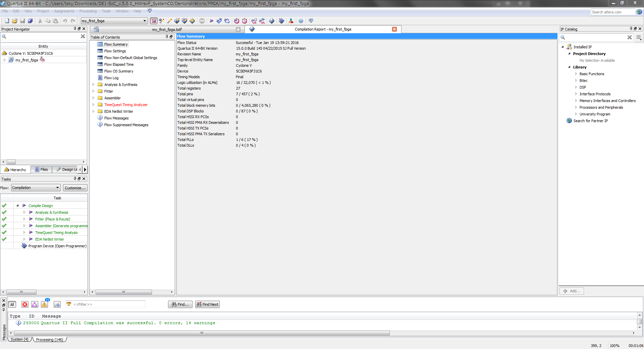Click Customize... button in Tasks
Screen dimensions: 644x349
pyautogui.click(x=75, y=188)
